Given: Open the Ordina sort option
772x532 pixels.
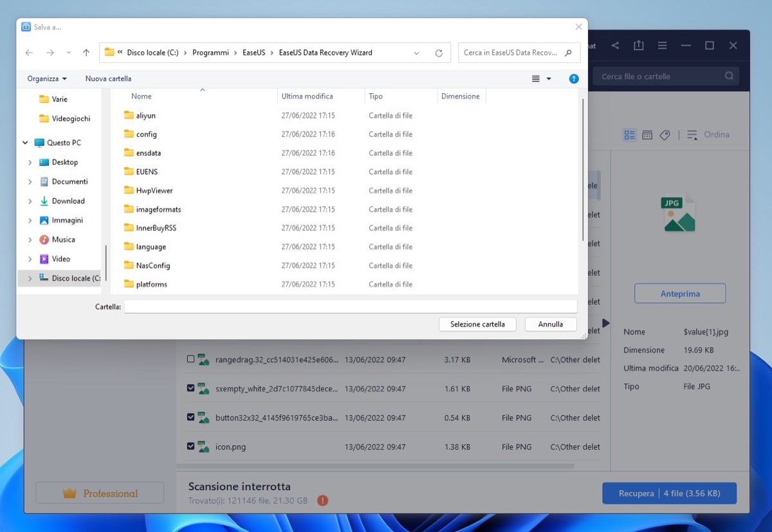Looking at the screenshot, I should (x=708, y=134).
